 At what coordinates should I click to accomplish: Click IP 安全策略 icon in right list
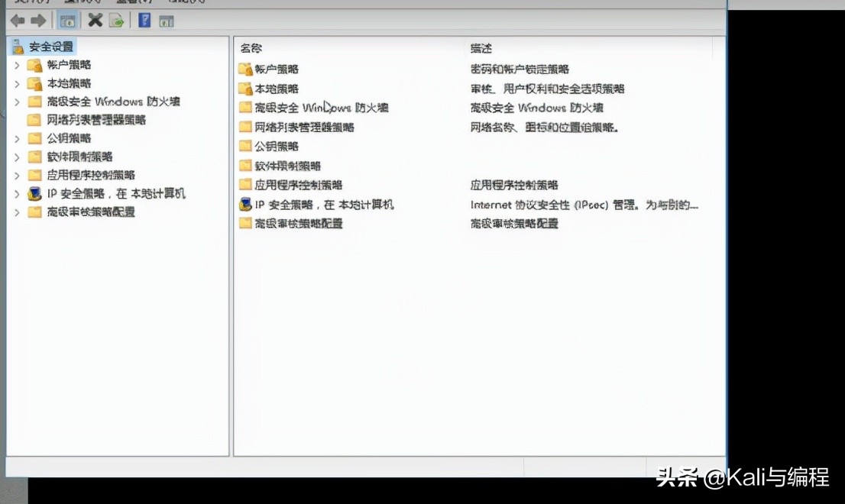[x=245, y=204]
